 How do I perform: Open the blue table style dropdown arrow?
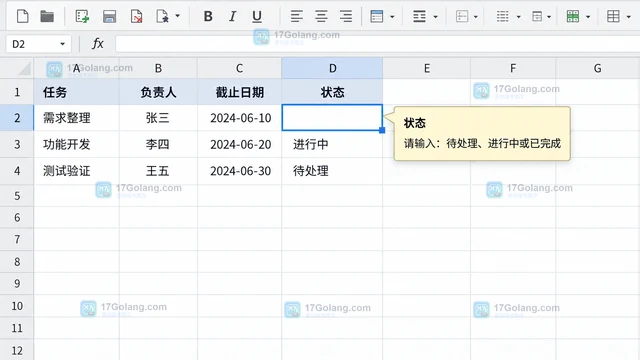pyautogui.click(x=392, y=17)
